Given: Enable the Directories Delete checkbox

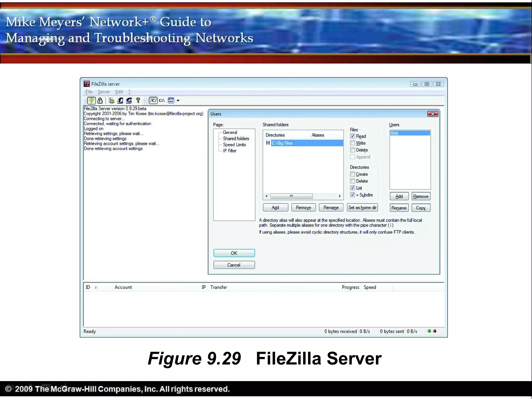Looking at the screenshot, I should [x=353, y=181].
